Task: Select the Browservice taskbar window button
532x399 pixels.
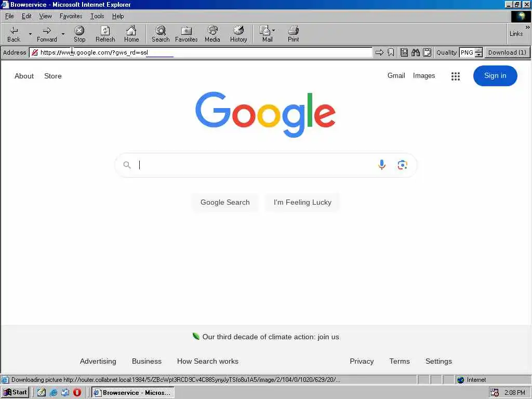Action: point(133,393)
